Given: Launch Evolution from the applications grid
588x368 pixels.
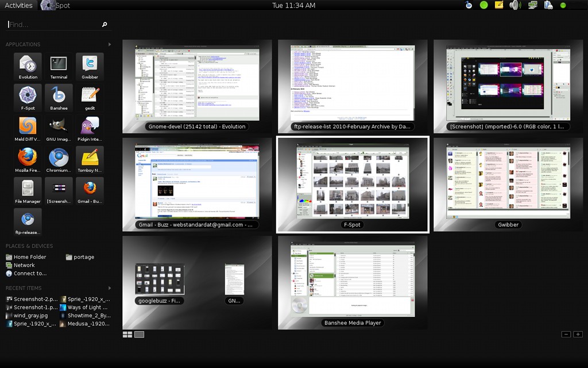Looking at the screenshot, I should [28, 67].
